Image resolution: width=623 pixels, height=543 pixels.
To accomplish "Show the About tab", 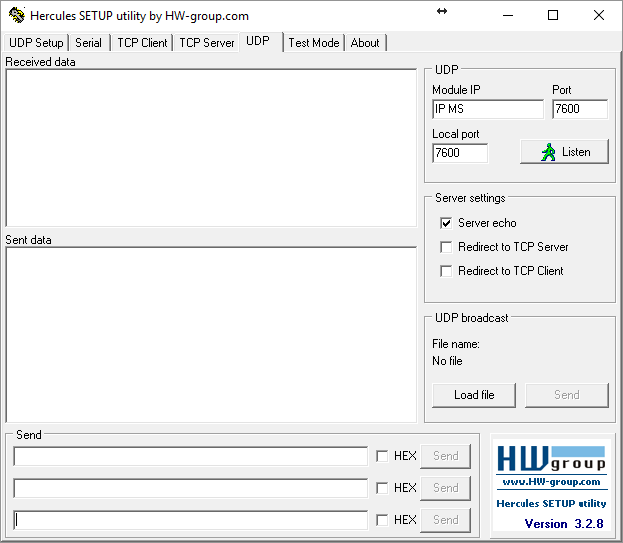I will tap(365, 43).
